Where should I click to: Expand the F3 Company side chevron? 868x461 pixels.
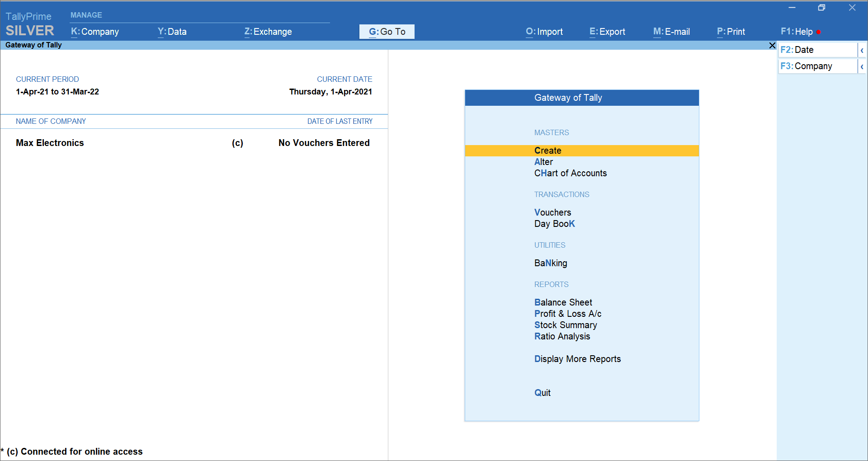tap(862, 66)
